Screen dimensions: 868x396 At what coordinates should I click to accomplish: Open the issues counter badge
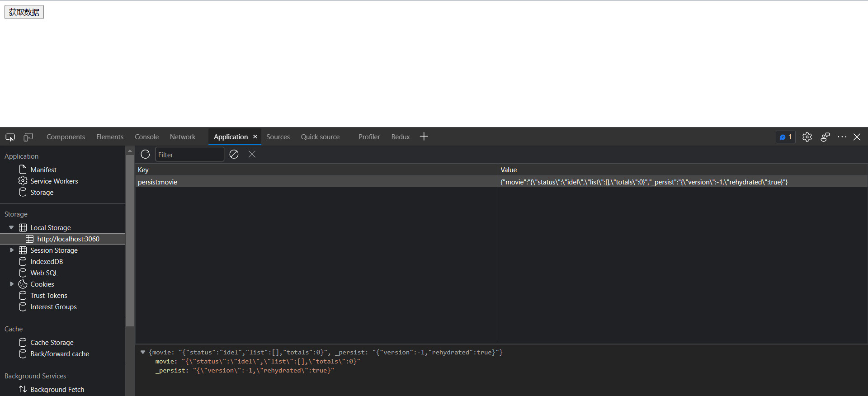tap(785, 137)
